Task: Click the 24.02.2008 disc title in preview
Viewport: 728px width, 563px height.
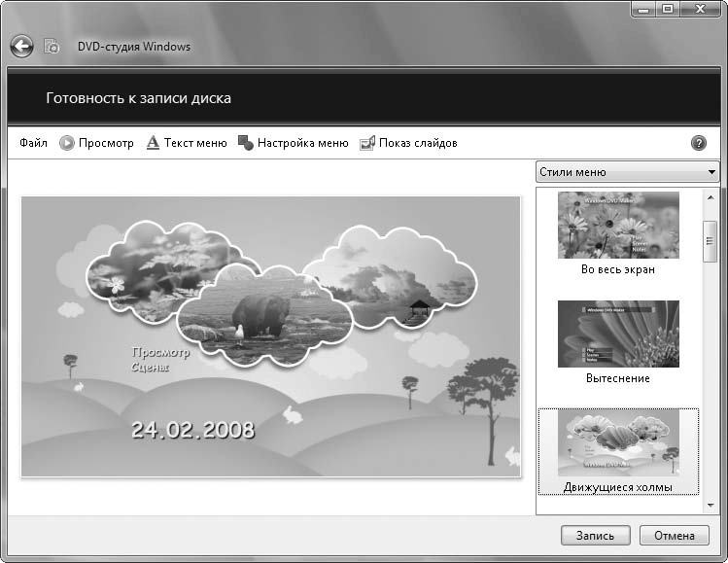Action: coord(192,429)
